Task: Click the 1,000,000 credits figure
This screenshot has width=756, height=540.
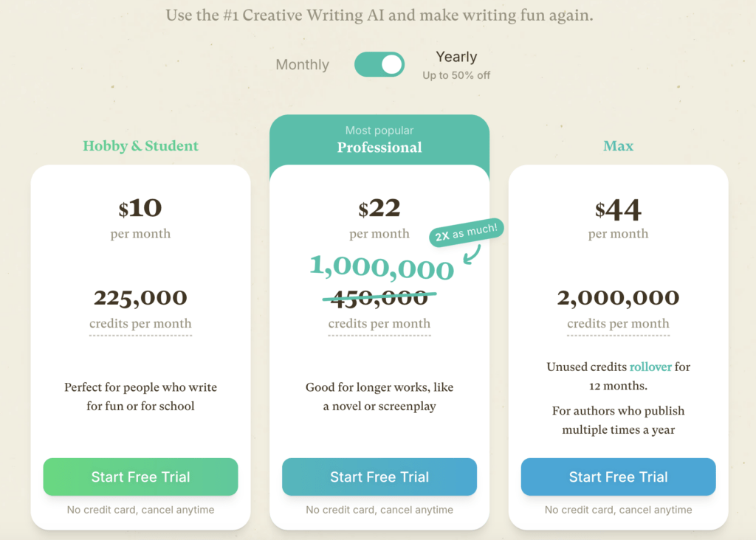Action: click(x=381, y=267)
